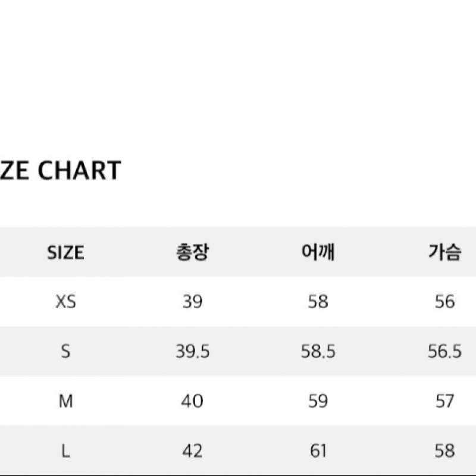
Task: Click the L 총장 value 42
Action: click(192, 451)
